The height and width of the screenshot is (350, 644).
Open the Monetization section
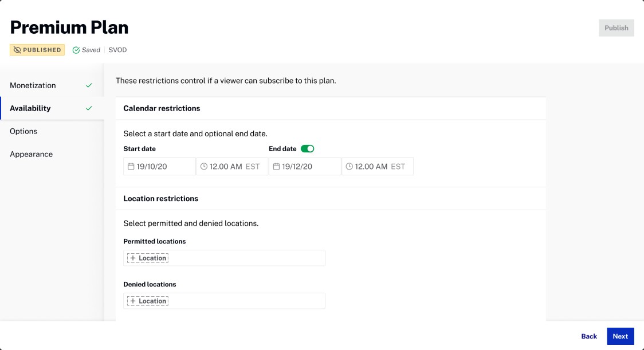click(x=52, y=85)
